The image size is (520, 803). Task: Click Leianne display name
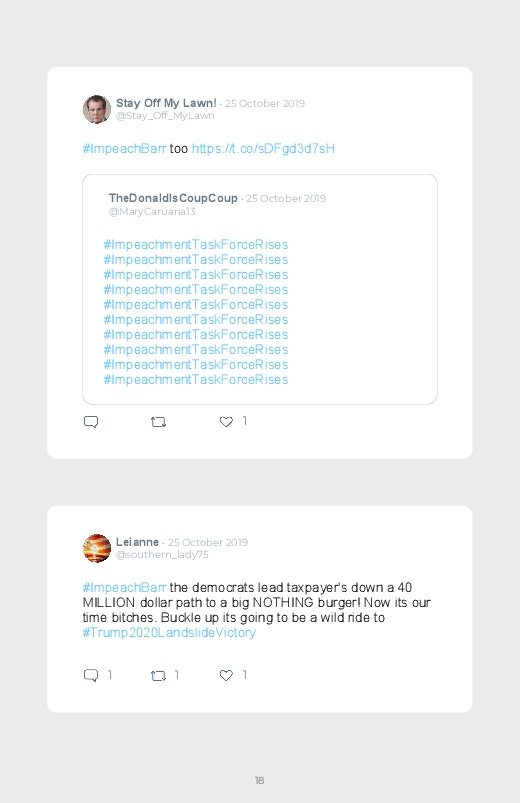point(137,542)
